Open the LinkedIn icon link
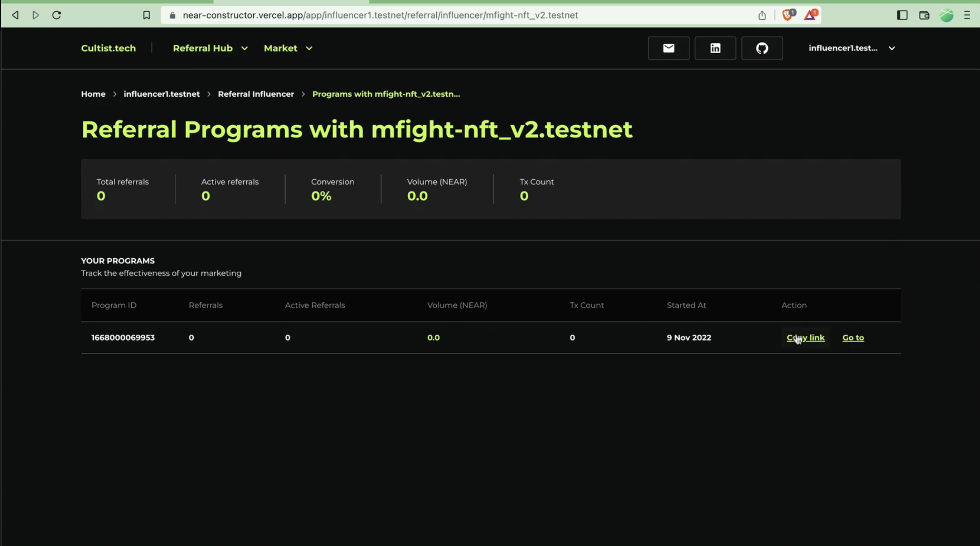 [x=715, y=48]
